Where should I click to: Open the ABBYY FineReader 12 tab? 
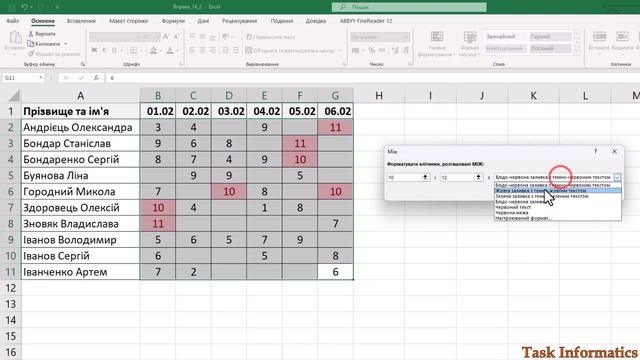click(x=366, y=21)
